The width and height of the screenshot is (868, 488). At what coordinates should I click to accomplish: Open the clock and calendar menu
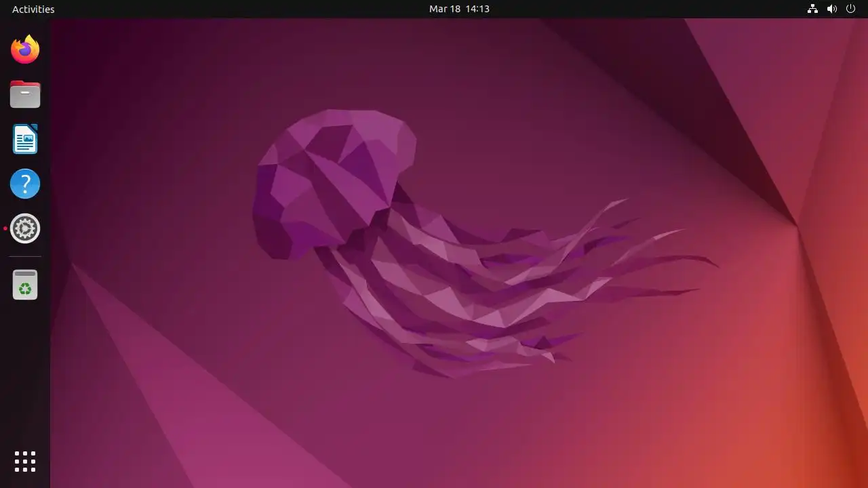click(459, 9)
